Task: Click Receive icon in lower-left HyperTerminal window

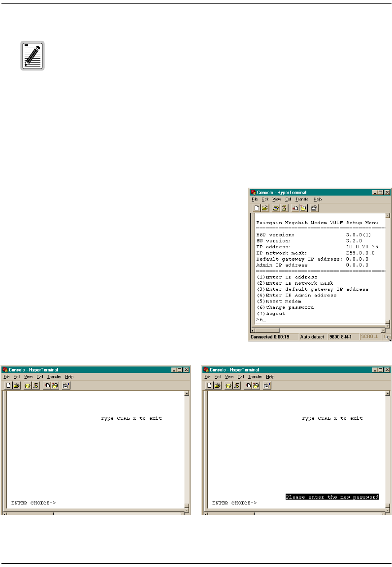Action: (x=55, y=386)
